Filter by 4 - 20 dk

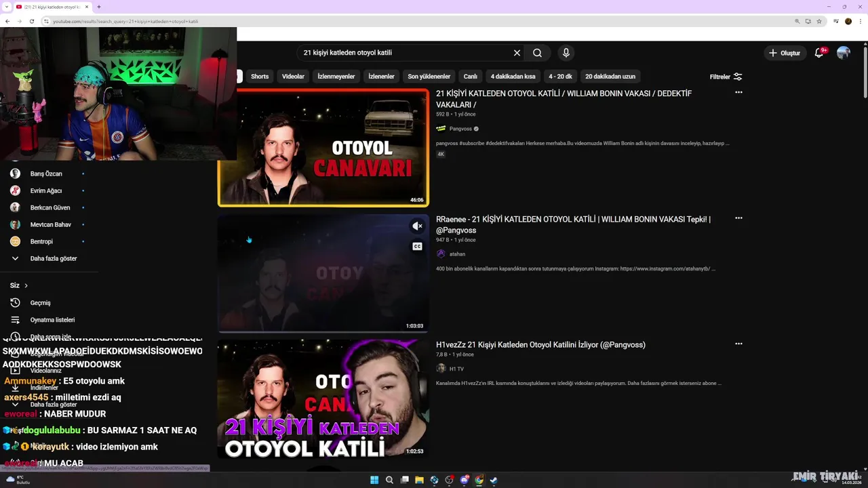560,77
